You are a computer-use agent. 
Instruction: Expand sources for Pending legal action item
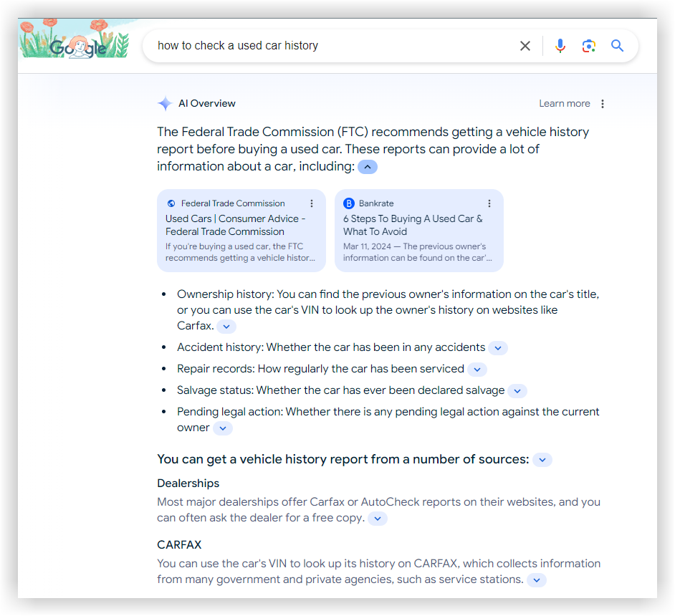click(223, 428)
